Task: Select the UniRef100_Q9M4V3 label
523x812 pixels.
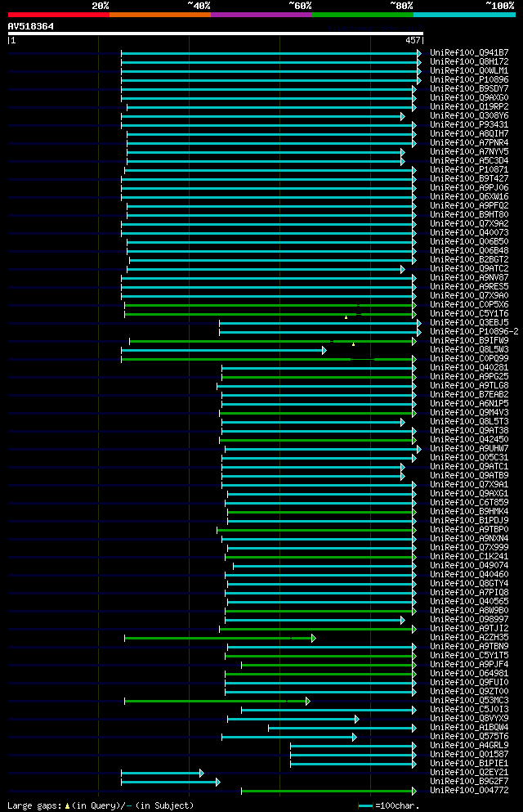Action: [469, 413]
